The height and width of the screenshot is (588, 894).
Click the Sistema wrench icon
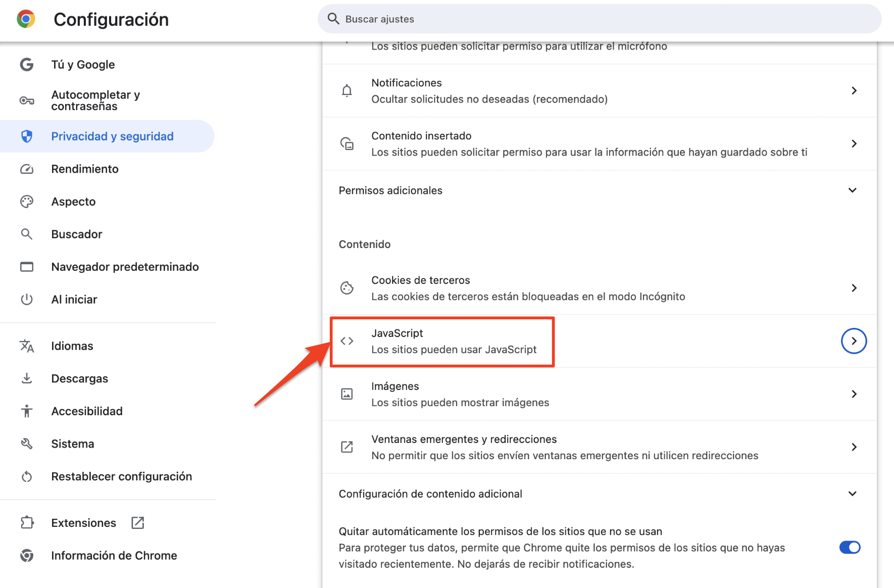(27, 444)
